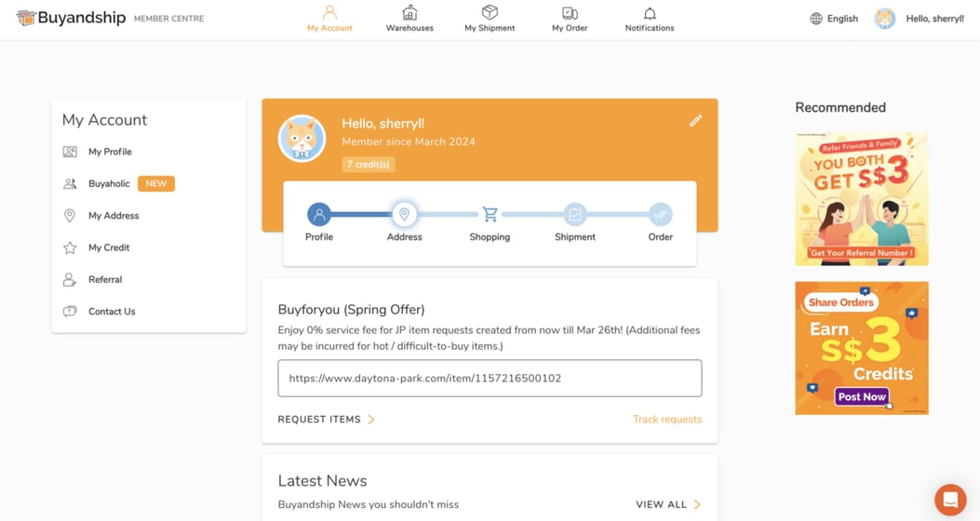The width and height of the screenshot is (980, 521).
Task: Go to Buyaholic in sidebar menu
Action: coord(109,184)
